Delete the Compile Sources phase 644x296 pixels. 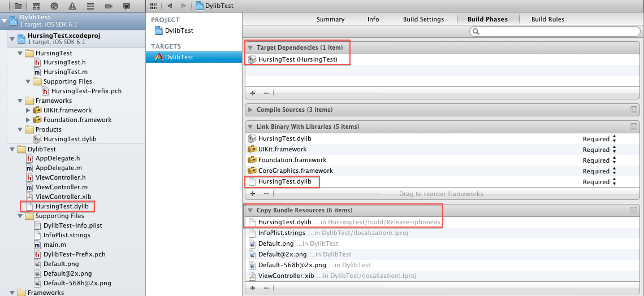pos(633,110)
